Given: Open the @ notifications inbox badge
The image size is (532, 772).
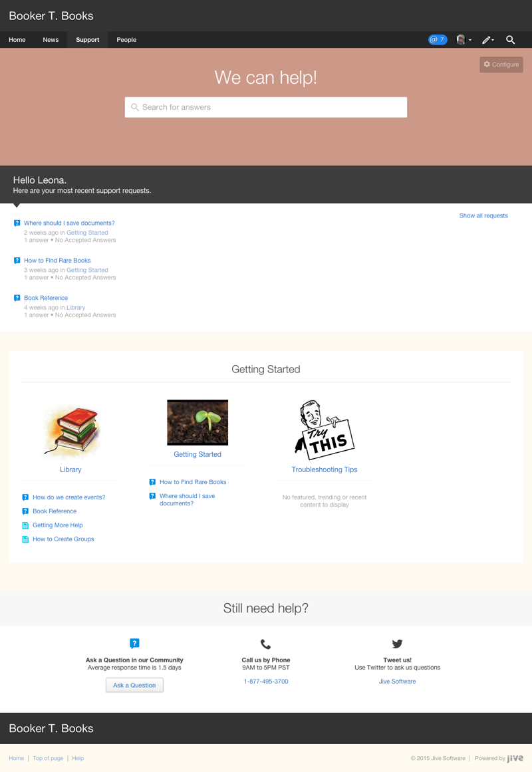Looking at the screenshot, I should [x=437, y=40].
